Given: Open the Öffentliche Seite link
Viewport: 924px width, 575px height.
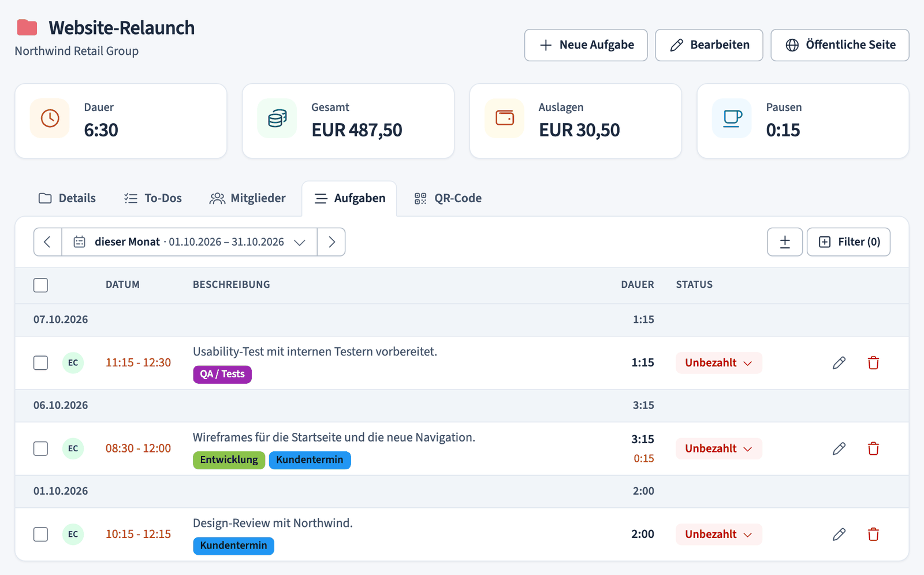Looking at the screenshot, I should point(840,45).
